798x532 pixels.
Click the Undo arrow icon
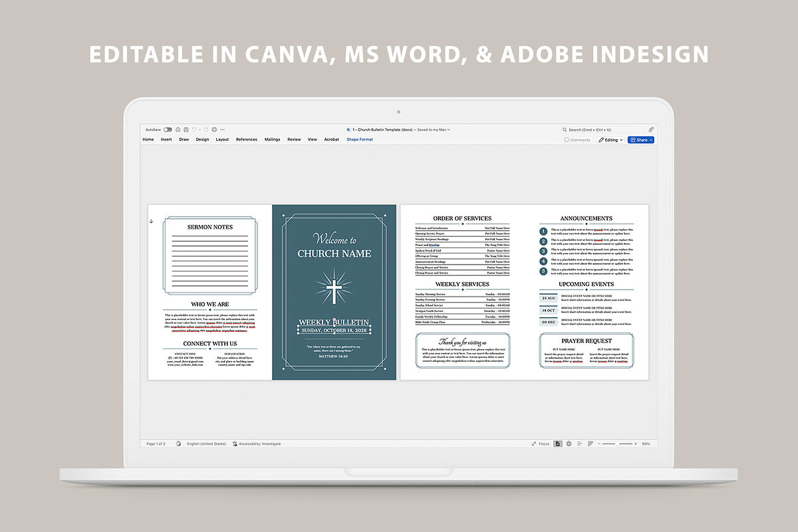point(194,130)
